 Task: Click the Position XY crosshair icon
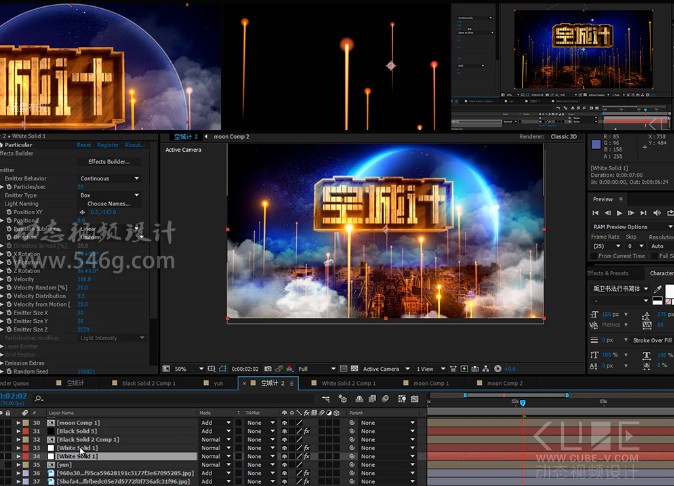coord(82,212)
